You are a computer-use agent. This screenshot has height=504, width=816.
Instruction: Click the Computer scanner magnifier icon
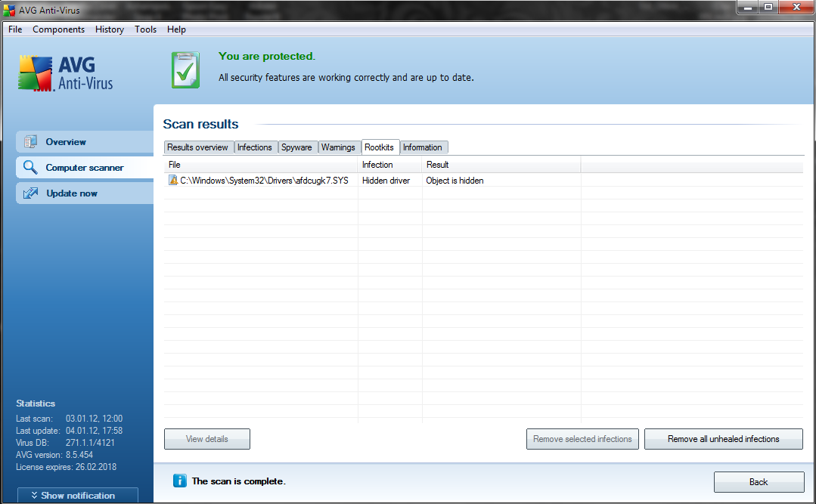(x=30, y=167)
